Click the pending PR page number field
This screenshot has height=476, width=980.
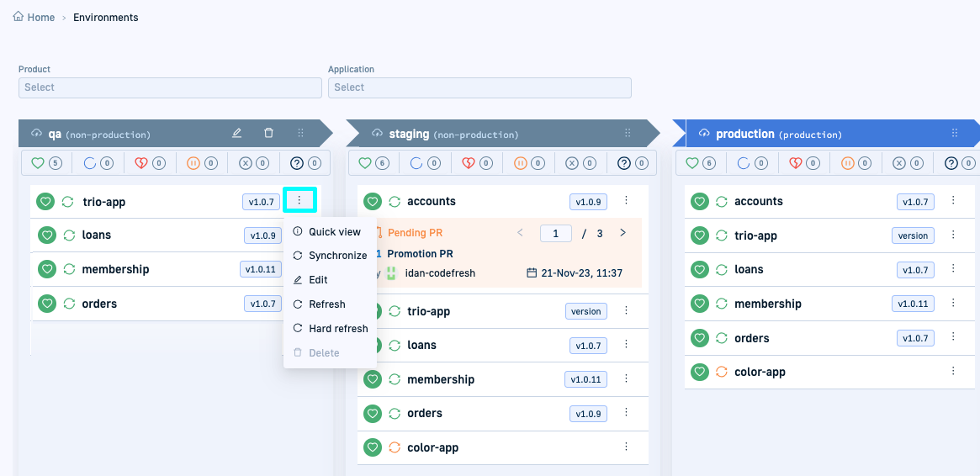556,233
